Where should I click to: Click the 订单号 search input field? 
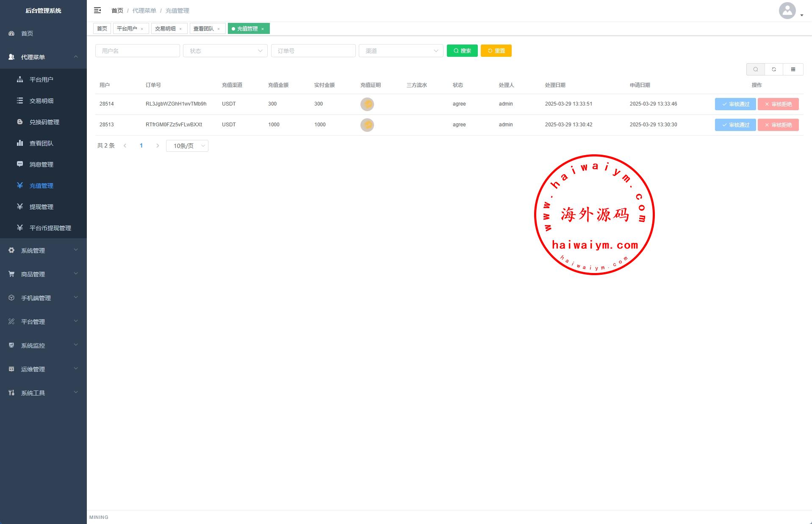[313, 51]
